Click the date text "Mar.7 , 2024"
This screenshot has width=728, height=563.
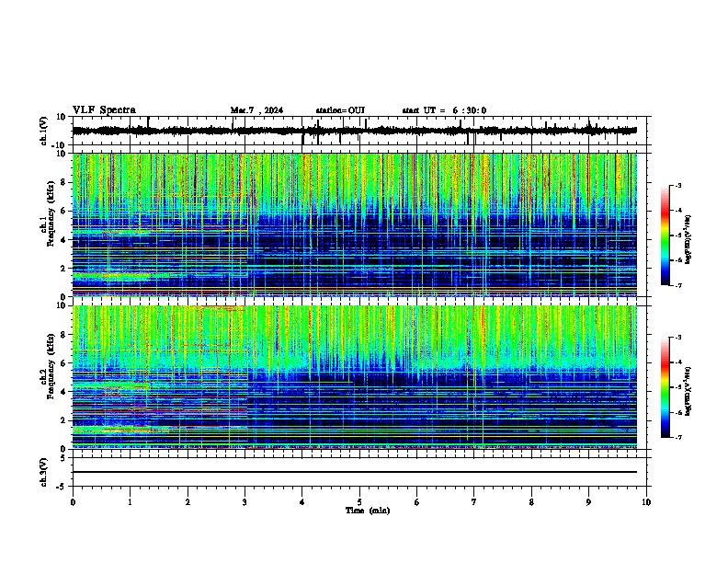[x=256, y=110]
